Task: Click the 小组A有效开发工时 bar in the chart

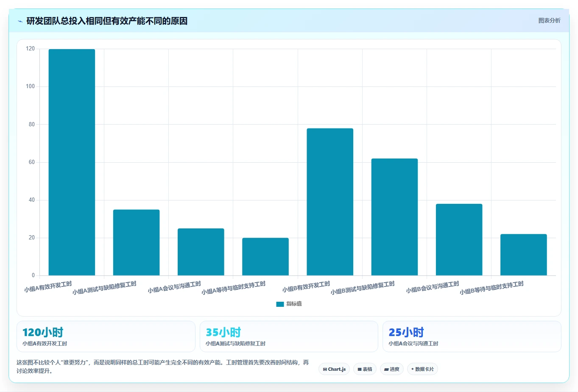Action: coord(72,162)
